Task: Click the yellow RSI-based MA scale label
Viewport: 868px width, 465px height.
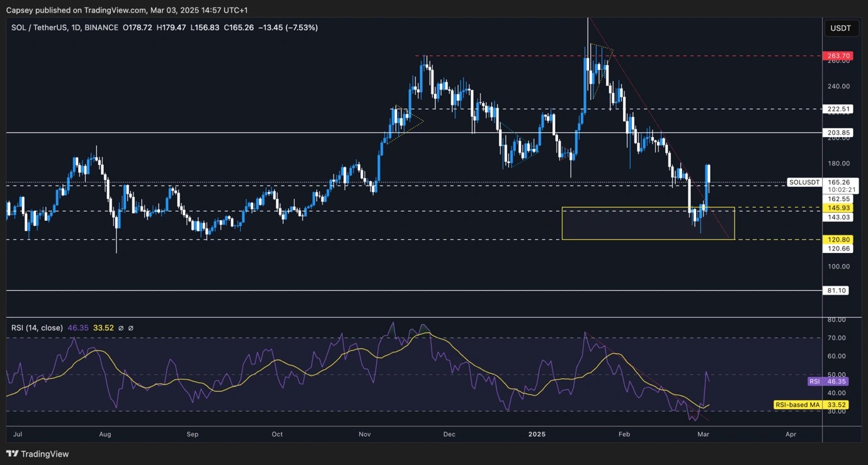Action: [811, 405]
